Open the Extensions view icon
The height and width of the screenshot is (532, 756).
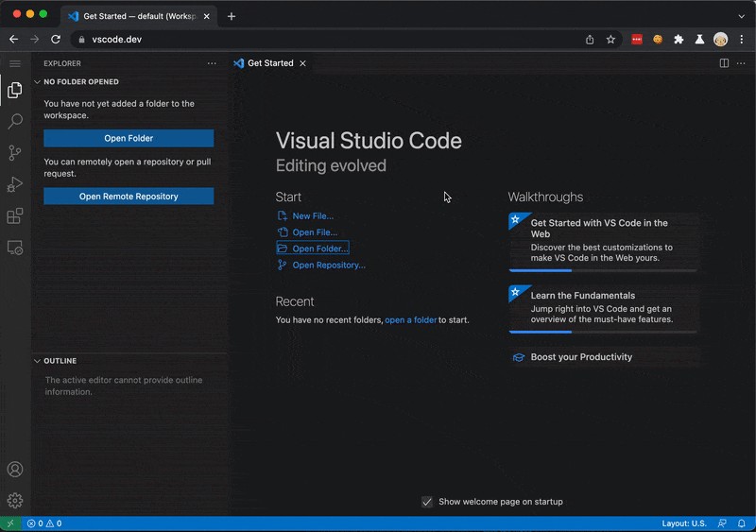15,215
